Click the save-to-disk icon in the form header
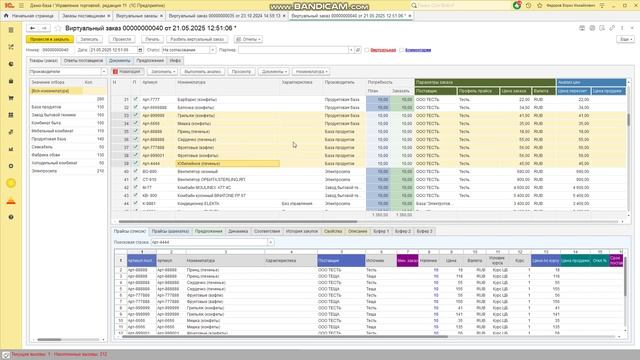The width and height of the screenshot is (640, 360). coord(582,28)
